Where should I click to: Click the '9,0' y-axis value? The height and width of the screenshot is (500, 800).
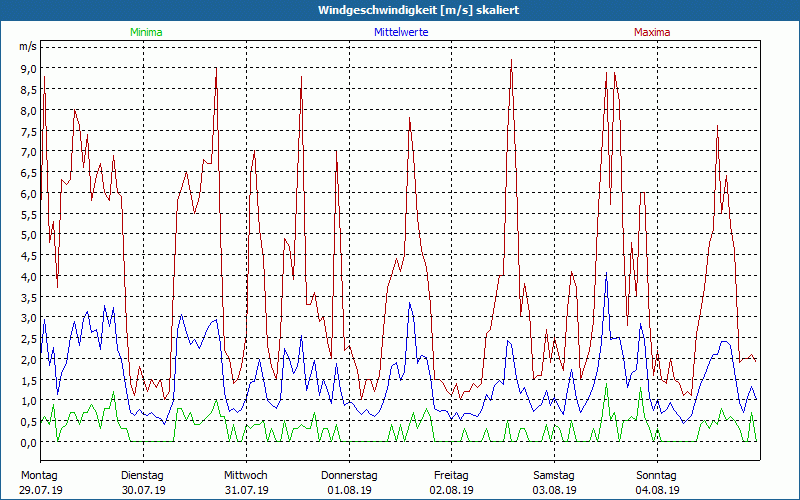click(29, 68)
